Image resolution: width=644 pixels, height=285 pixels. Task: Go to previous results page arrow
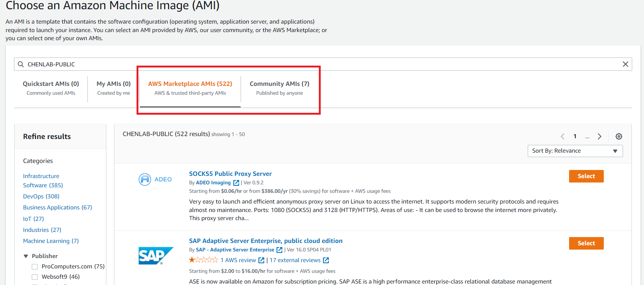point(562,136)
